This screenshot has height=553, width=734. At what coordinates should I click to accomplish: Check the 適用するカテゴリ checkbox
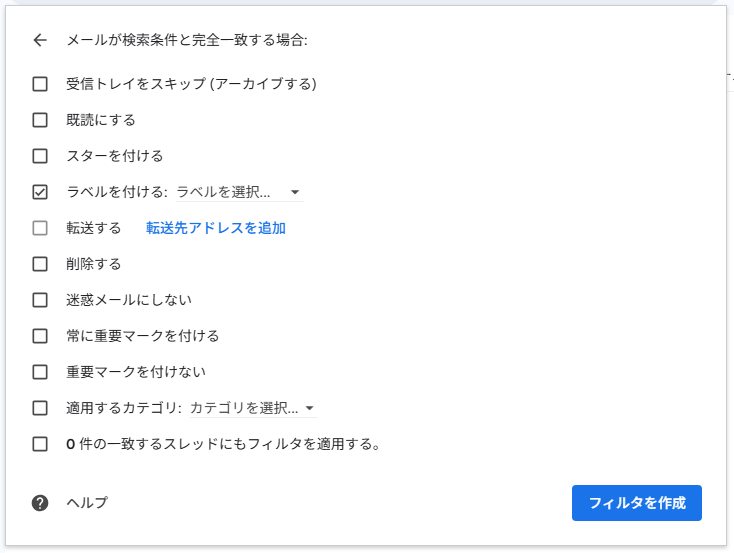pos(40,408)
